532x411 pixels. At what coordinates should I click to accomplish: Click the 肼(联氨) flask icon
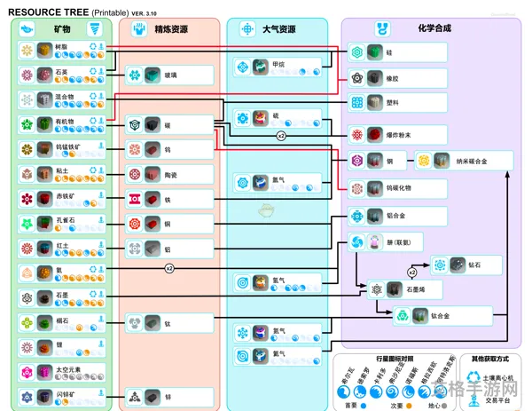tap(374, 241)
